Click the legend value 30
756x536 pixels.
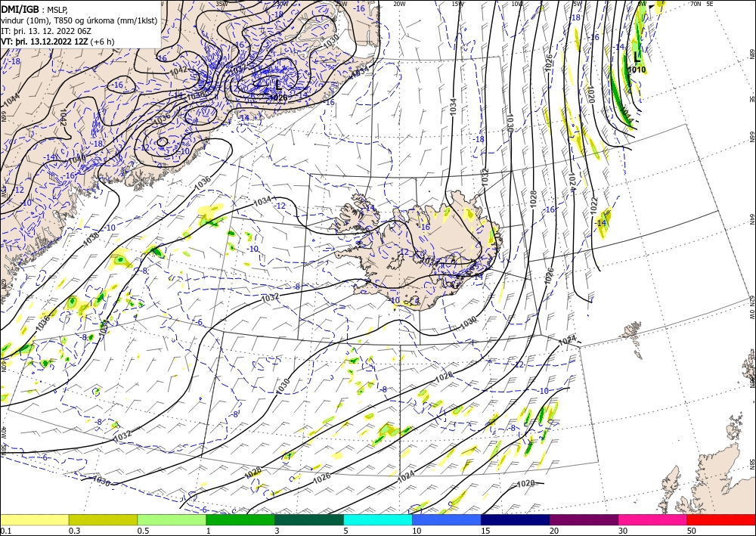623,531
